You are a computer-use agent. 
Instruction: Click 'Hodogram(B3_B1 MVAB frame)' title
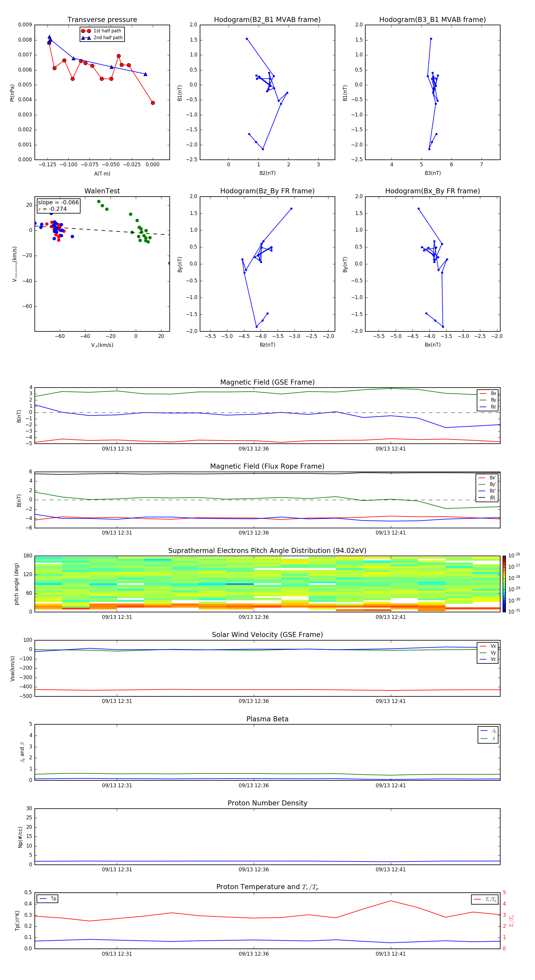point(432,20)
